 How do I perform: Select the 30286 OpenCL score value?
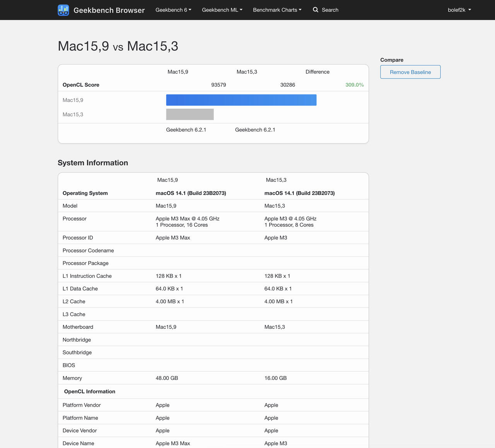pos(287,85)
